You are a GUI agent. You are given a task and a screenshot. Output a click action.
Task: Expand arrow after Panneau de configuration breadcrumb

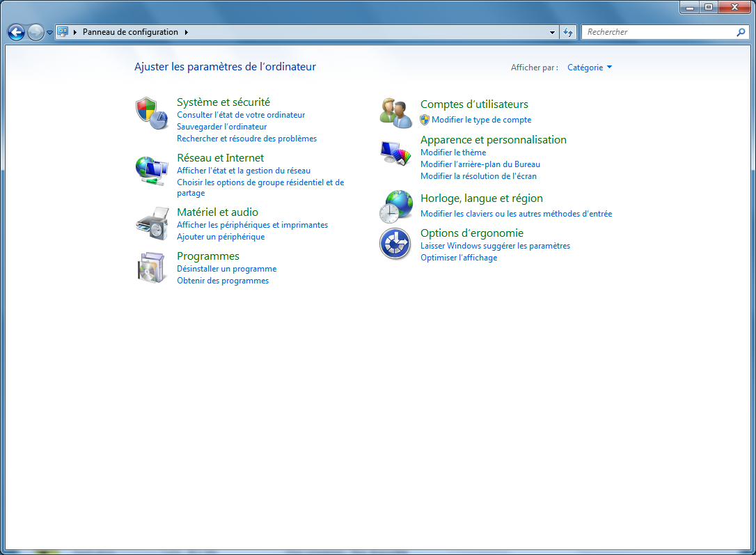(x=186, y=32)
